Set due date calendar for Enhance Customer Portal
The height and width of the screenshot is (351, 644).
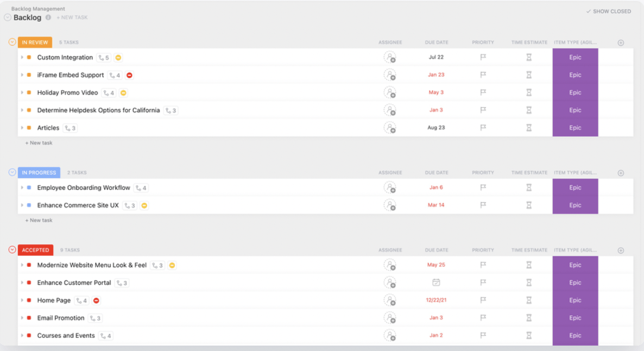(x=436, y=283)
